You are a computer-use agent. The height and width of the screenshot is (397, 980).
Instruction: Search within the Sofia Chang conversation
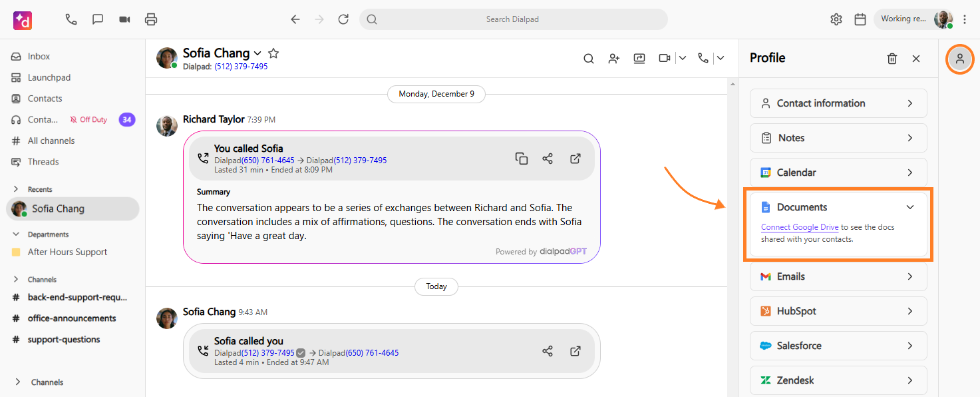coord(589,59)
